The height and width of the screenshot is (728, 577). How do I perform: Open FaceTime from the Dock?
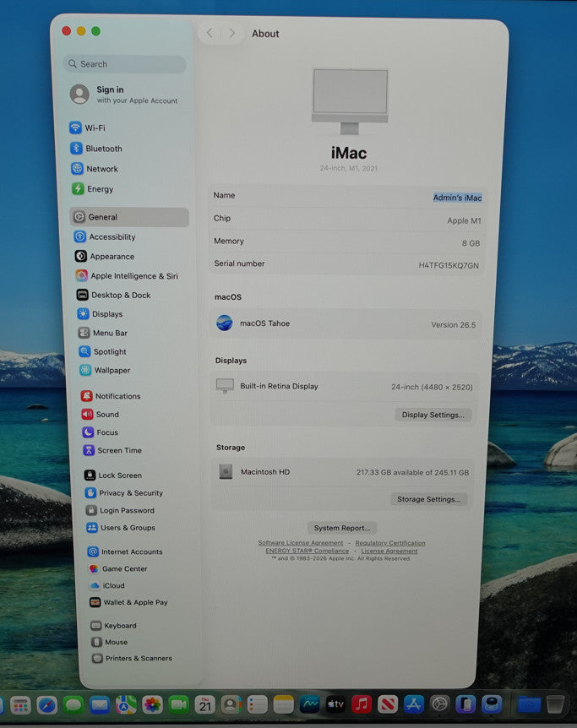[179, 705]
